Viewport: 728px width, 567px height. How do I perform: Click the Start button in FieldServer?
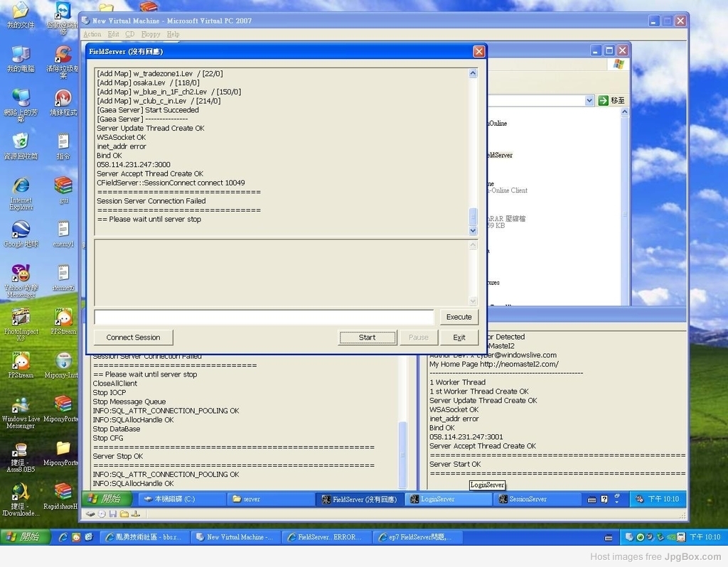(367, 337)
